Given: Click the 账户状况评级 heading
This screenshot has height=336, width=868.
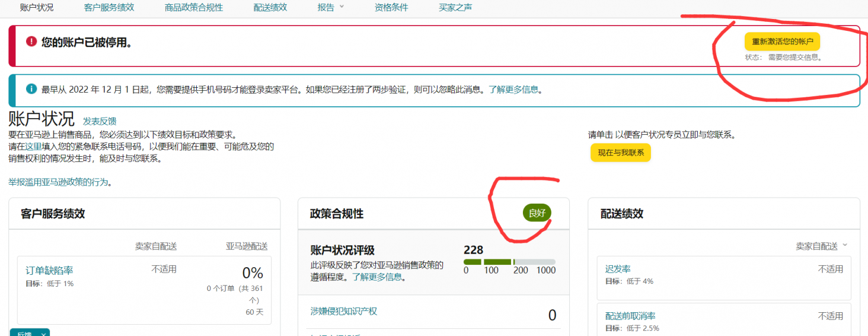Looking at the screenshot, I should [343, 251].
